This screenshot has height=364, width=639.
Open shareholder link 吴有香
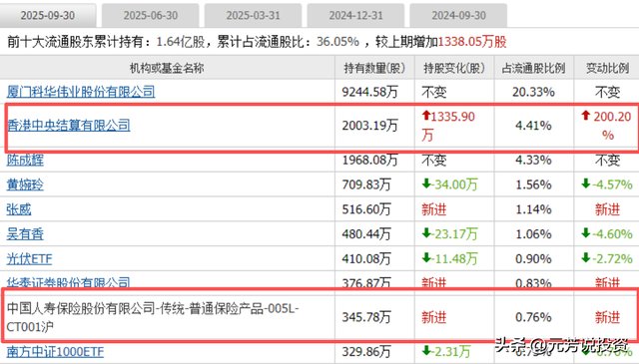pos(25,234)
